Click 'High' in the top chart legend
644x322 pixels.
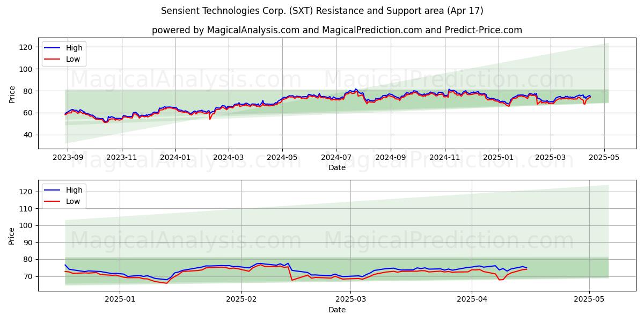(74, 48)
